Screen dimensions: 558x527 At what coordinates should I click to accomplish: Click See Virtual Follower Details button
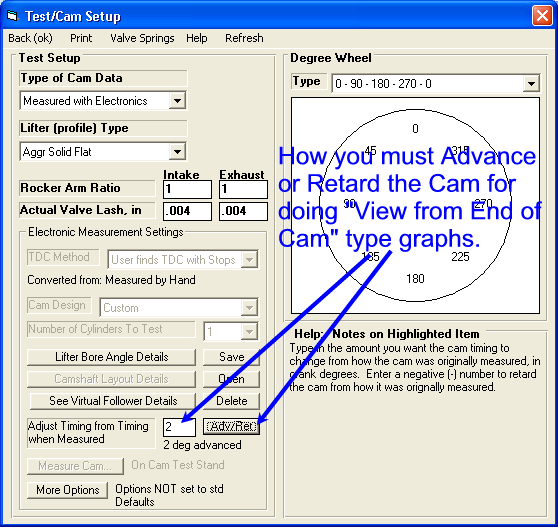point(113,401)
